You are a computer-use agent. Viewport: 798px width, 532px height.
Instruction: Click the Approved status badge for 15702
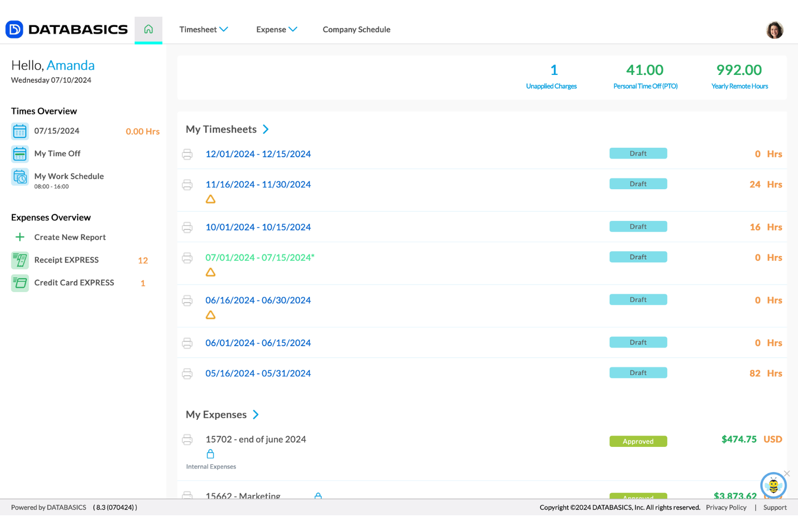[x=638, y=441]
